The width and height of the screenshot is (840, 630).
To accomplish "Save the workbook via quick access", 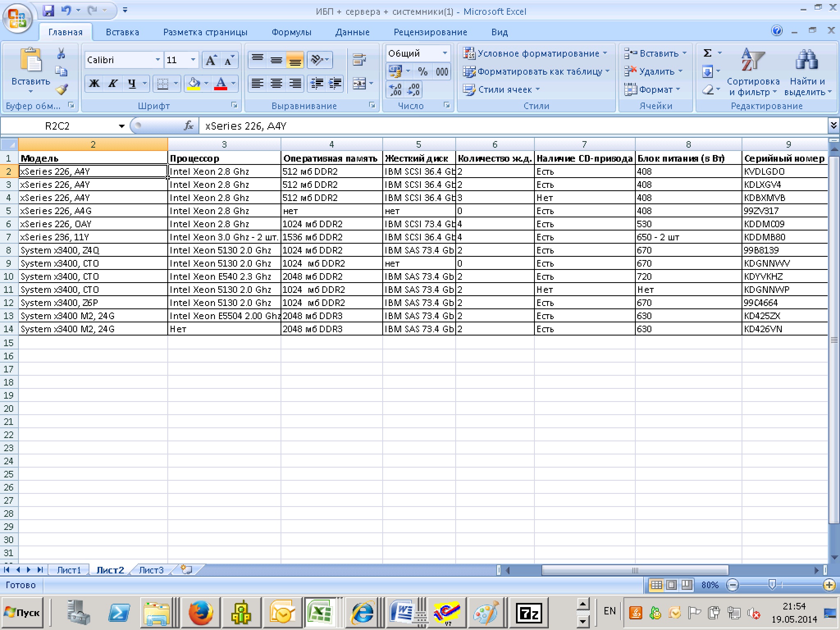I will tap(48, 11).
